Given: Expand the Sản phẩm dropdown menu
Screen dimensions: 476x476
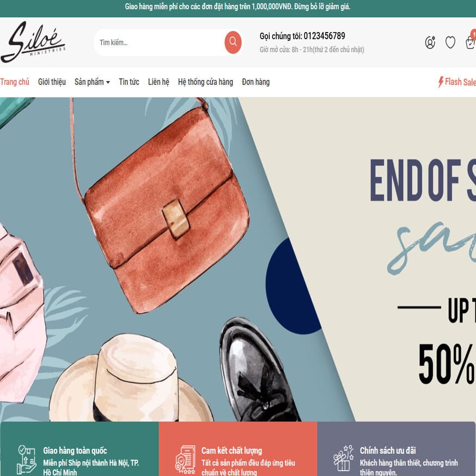Looking at the screenshot, I should [92, 82].
